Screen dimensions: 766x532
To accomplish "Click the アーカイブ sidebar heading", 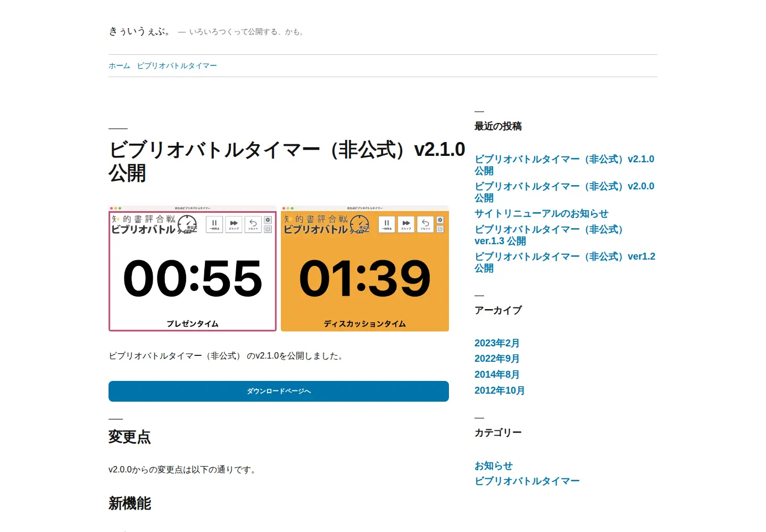I will [498, 310].
